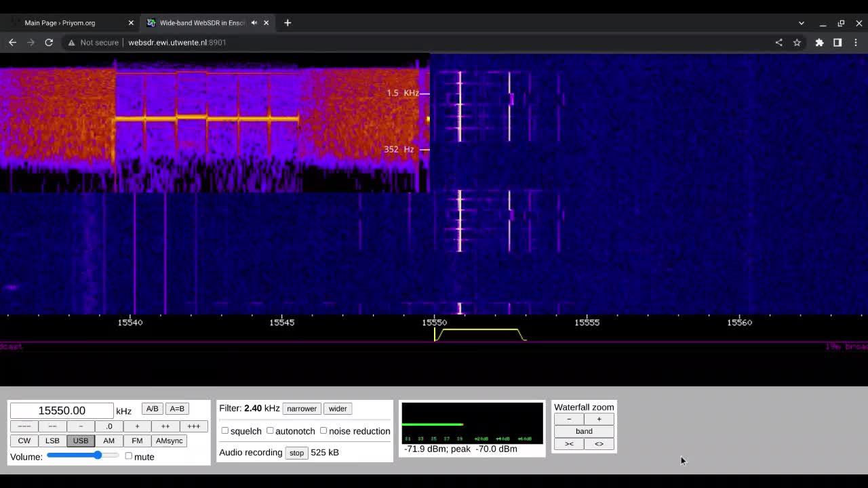Switch to Main Page Priyom.org tab
Screen dimensions: 868x488
71,22
